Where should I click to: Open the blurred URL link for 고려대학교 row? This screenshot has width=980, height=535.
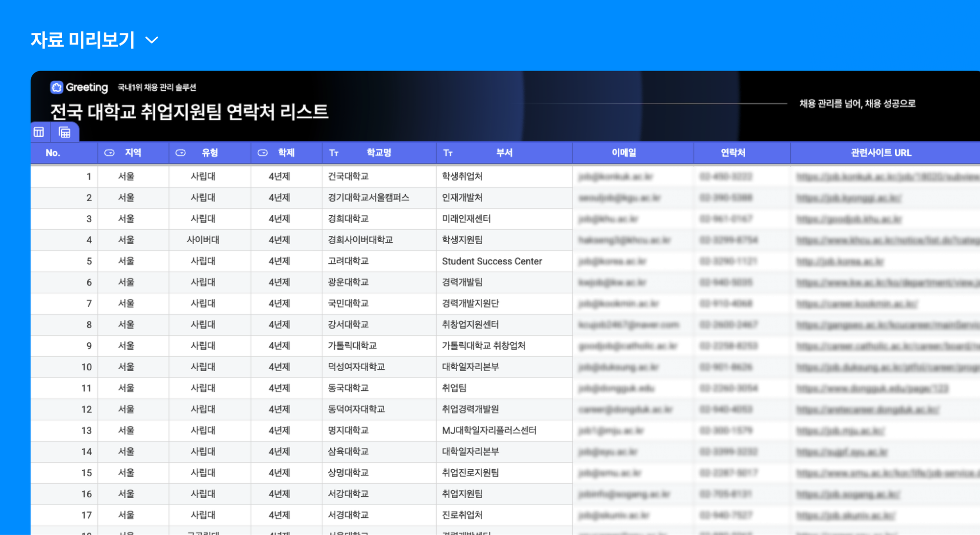840,262
